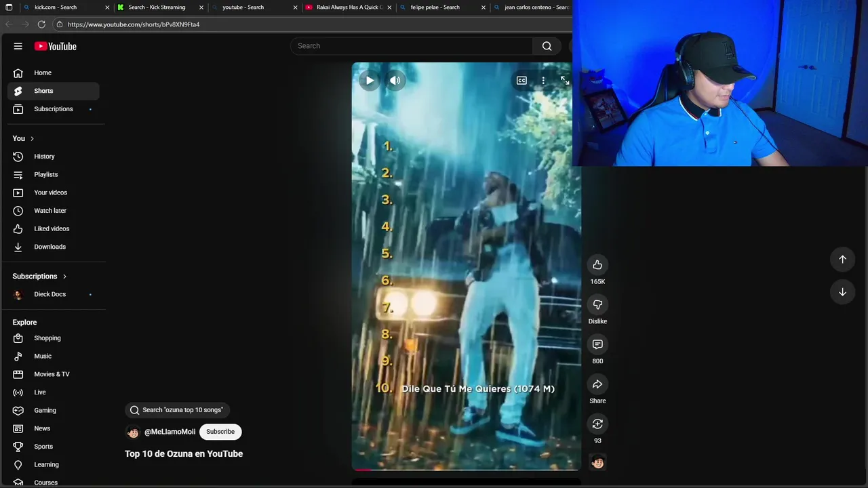The image size is (868, 488).
Task: Close the youtube - Search tab
Action: point(295,7)
